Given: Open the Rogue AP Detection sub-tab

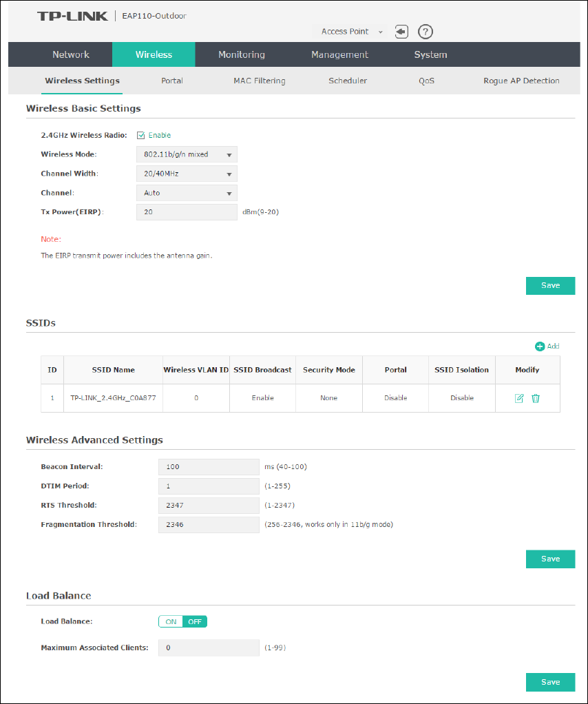Looking at the screenshot, I should tap(521, 81).
